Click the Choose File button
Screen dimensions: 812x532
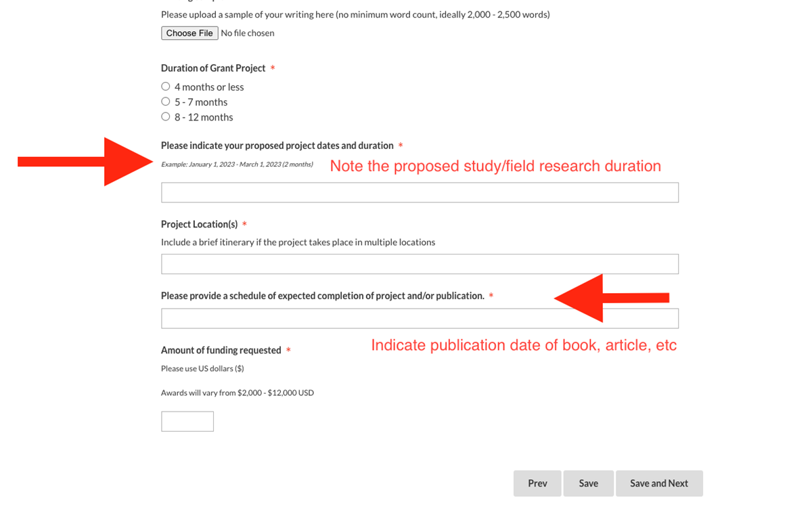[x=189, y=33]
